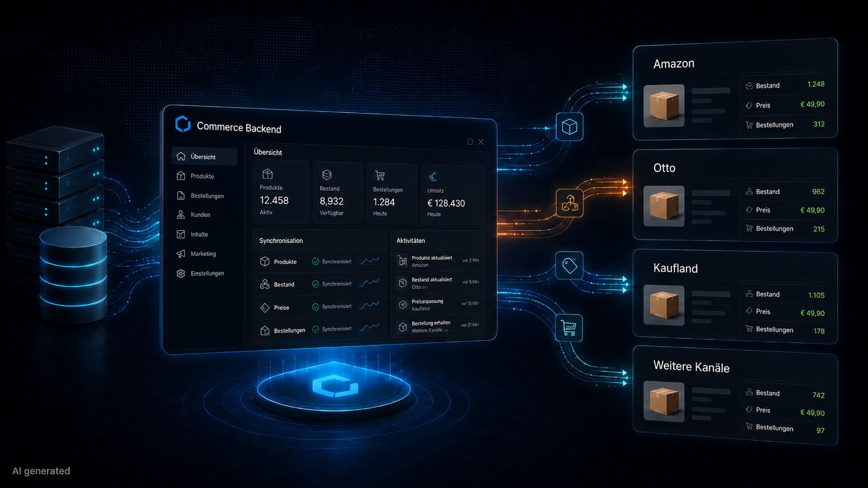Open the Bestand aktualisiert Otto activity
The width and height of the screenshot is (868, 488).
tap(438, 283)
